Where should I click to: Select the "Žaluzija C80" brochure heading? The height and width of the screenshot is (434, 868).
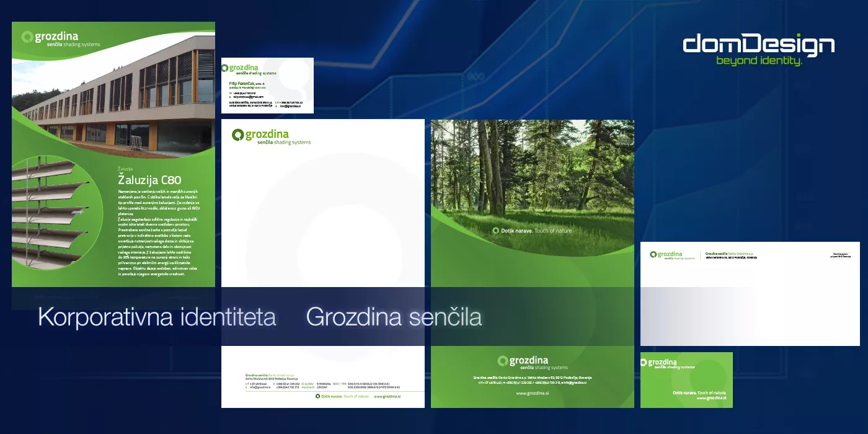(149, 180)
